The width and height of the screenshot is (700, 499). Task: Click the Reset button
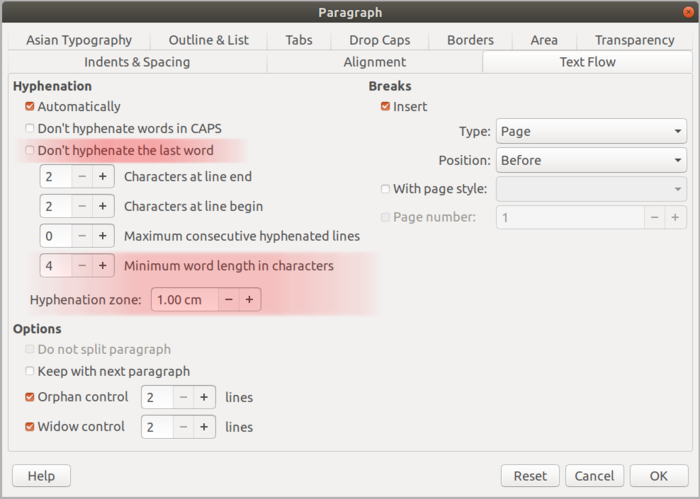pyautogui.click(x=530, y=476)
